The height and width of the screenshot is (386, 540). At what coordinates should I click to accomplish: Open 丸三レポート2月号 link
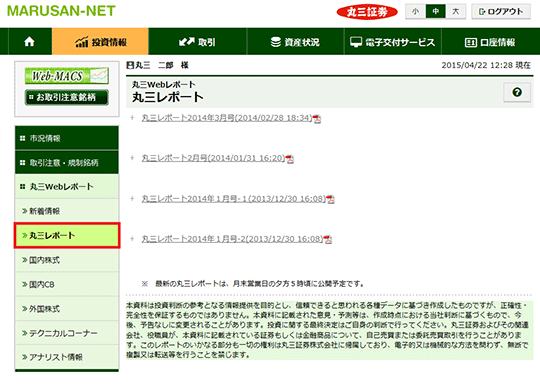[214, 158]
